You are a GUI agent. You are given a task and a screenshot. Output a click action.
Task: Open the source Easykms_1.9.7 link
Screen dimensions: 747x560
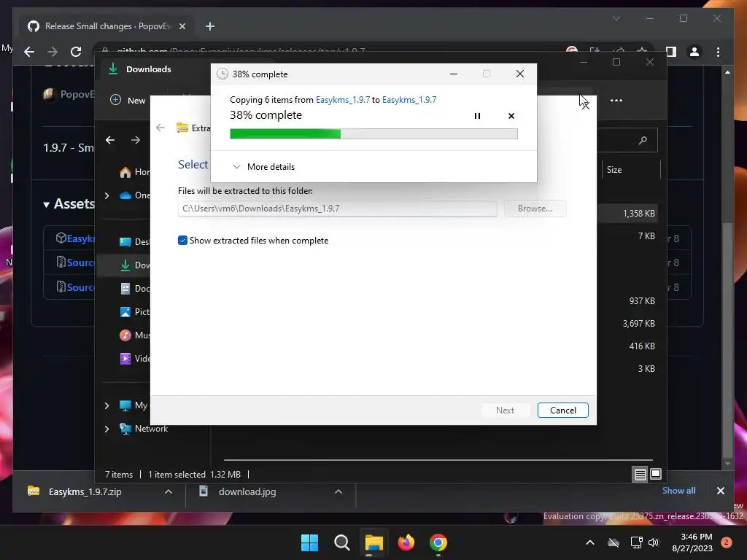pyautogui.click(x=343, y=99)
